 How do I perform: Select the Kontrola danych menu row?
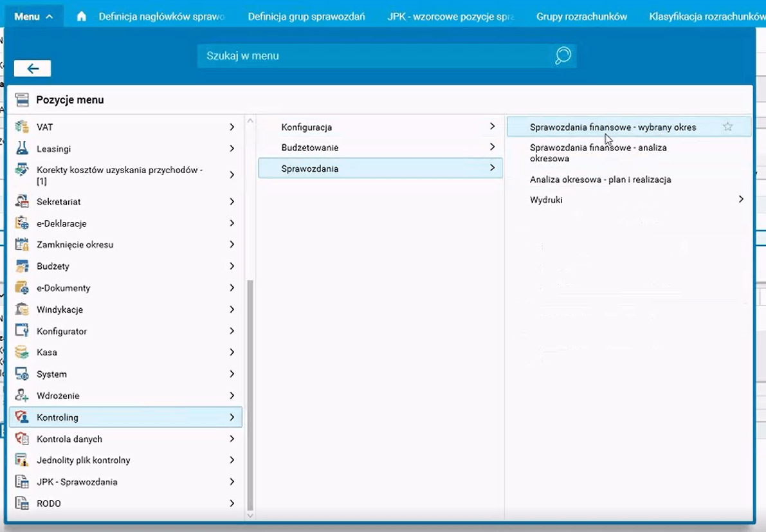[x=125, y=439]
